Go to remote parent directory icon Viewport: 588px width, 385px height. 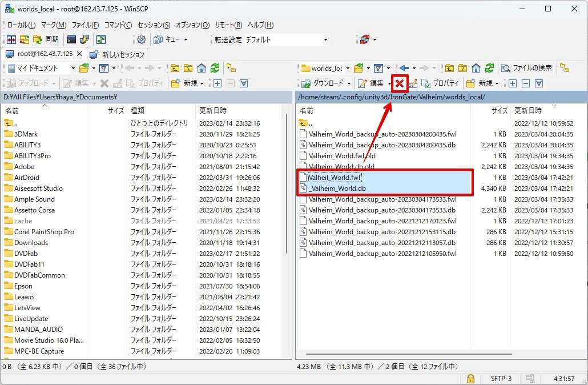coord(449,69)
